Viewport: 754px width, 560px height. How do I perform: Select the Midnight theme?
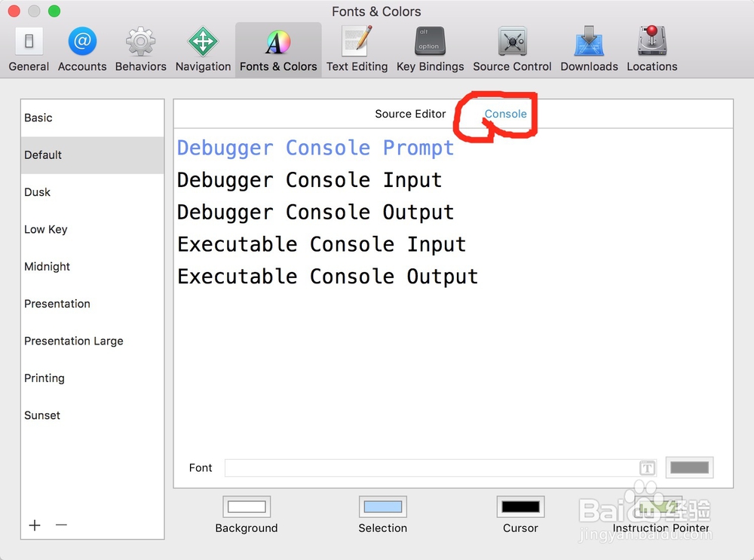[x=92, y=266]
